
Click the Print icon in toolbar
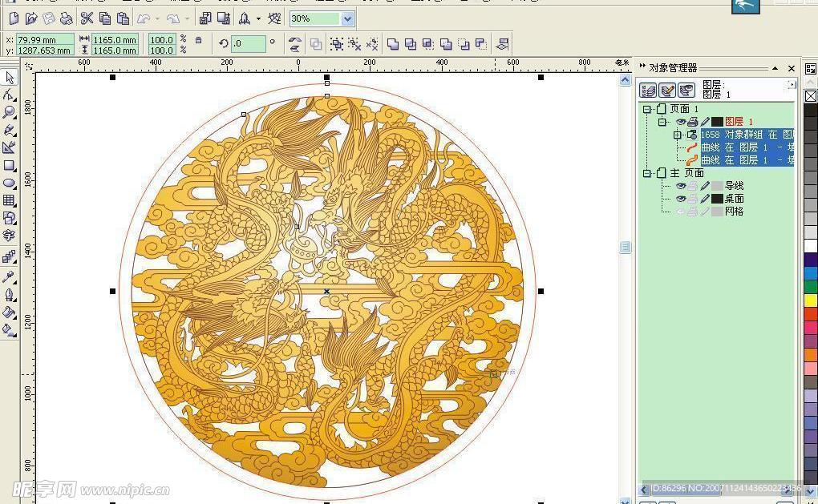(67, 18)
